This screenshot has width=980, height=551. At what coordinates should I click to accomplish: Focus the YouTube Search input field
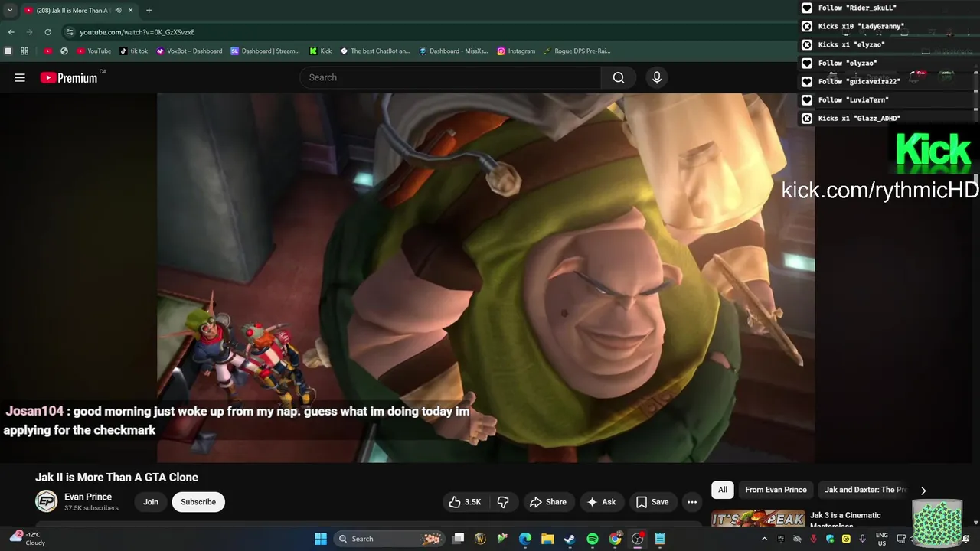(x=450, y=77)
